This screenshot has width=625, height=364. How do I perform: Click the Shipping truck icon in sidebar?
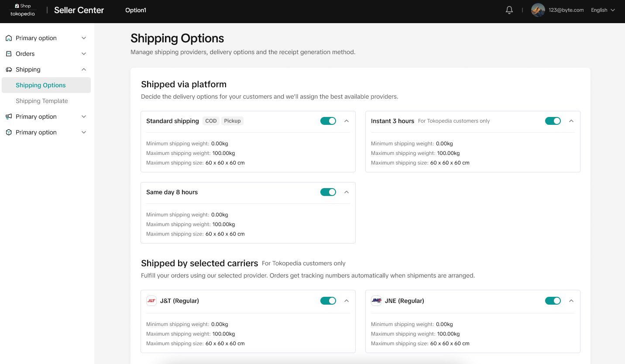(x=9, y=69)
